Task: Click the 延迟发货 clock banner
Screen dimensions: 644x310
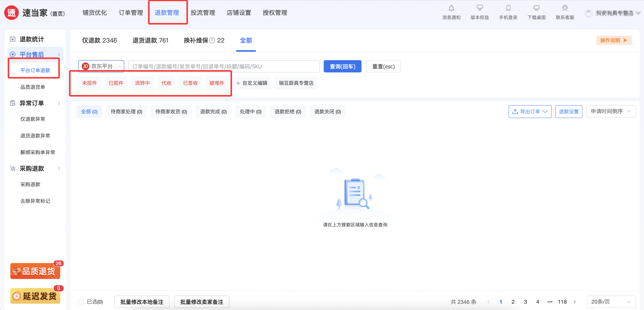Action: click(x=35, y=296)
